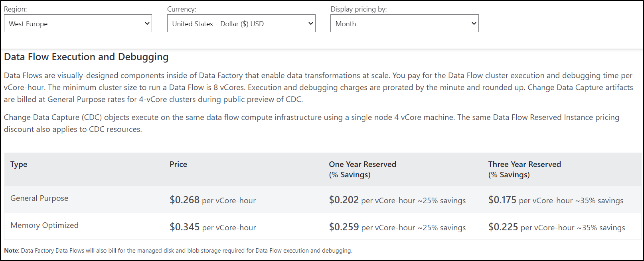Select the General Purpose row label
Screen dimensions: 644x261
pos(40,198)
